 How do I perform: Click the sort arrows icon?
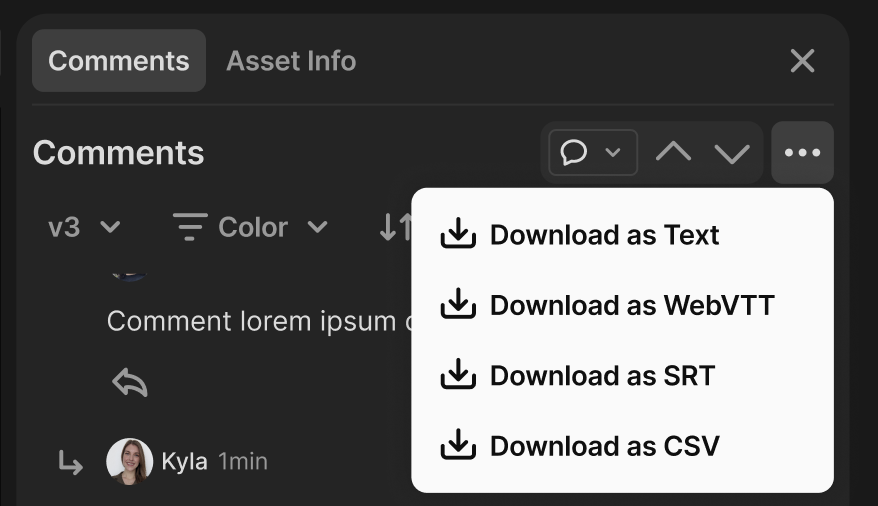pyautogui.click(x=394, y=228)
